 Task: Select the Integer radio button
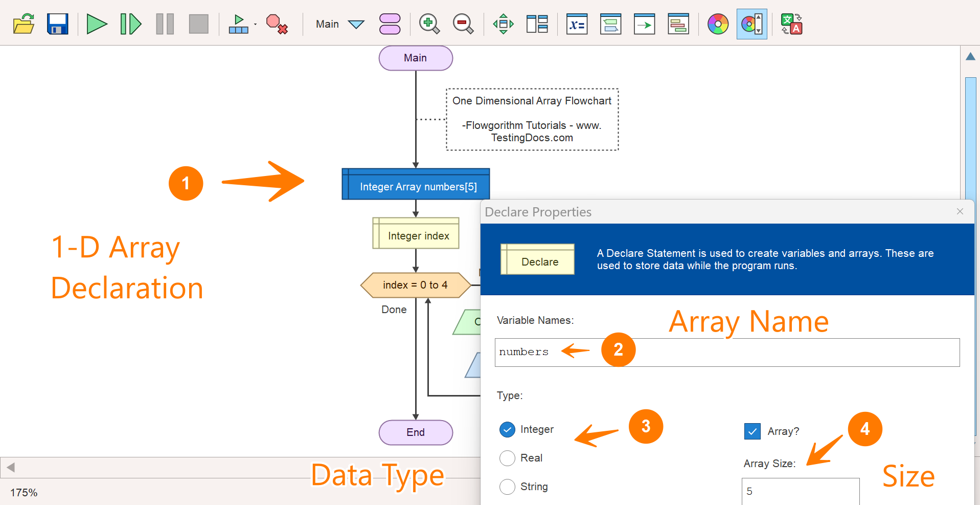pos(507,430)
